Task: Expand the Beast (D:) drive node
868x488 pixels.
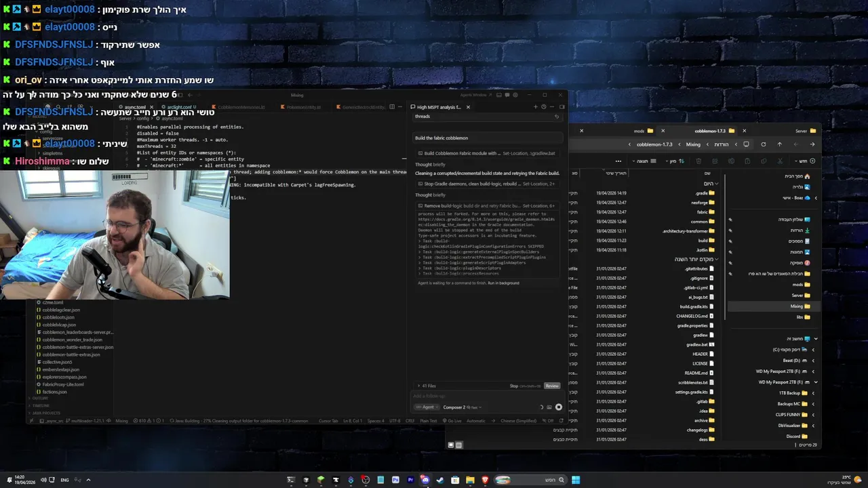Action: pos(813,361)
